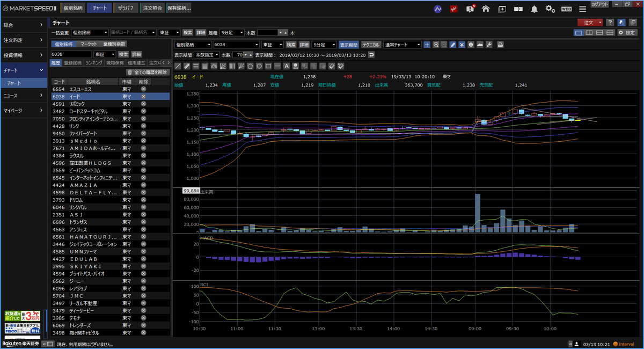The height and width of the screenshot is (349, 644).
Task: Delete イード from history list
Action: [143, 96]
